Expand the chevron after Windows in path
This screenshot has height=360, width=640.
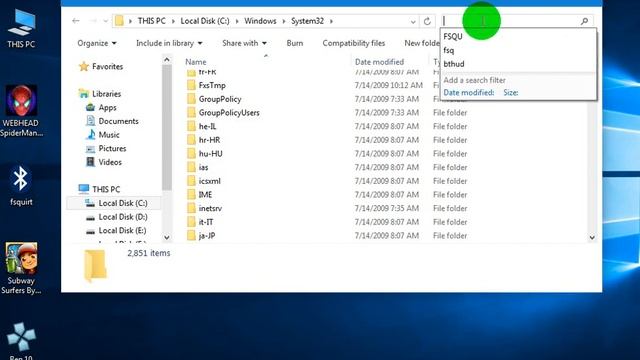click(284, 21)
